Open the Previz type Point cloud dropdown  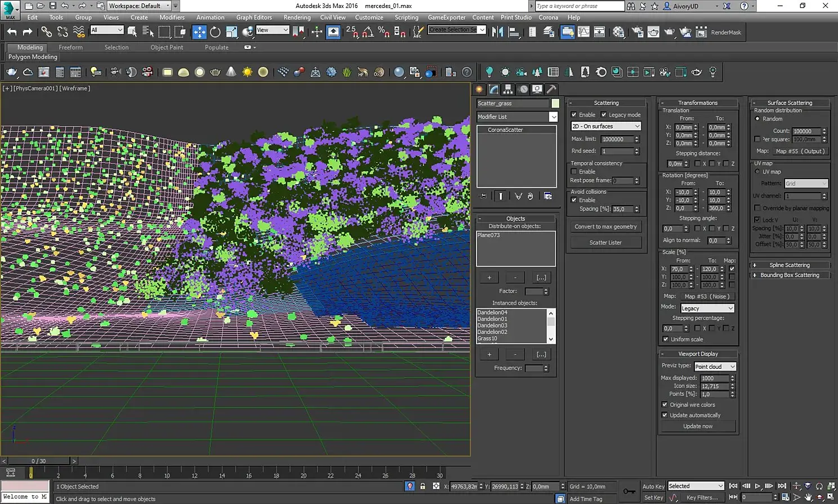[715, 367]
